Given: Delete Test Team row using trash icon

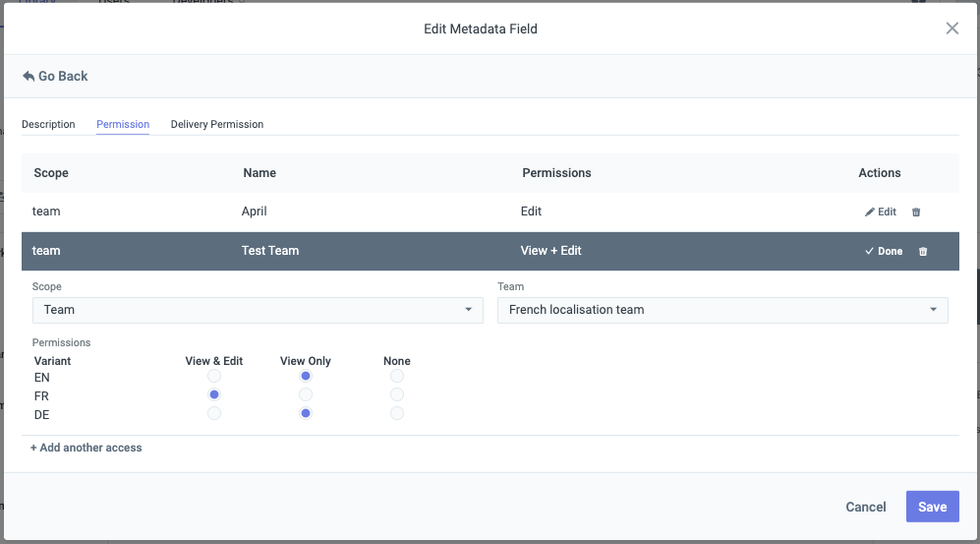Looking at the screenshot, I should point(923,252).
